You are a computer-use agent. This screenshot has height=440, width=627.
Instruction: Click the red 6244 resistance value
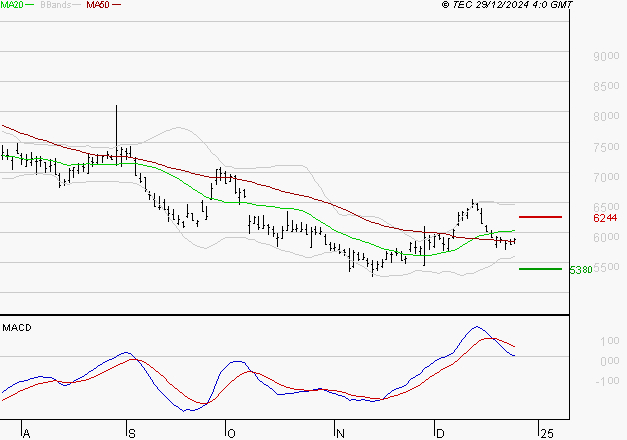point(605,218)
